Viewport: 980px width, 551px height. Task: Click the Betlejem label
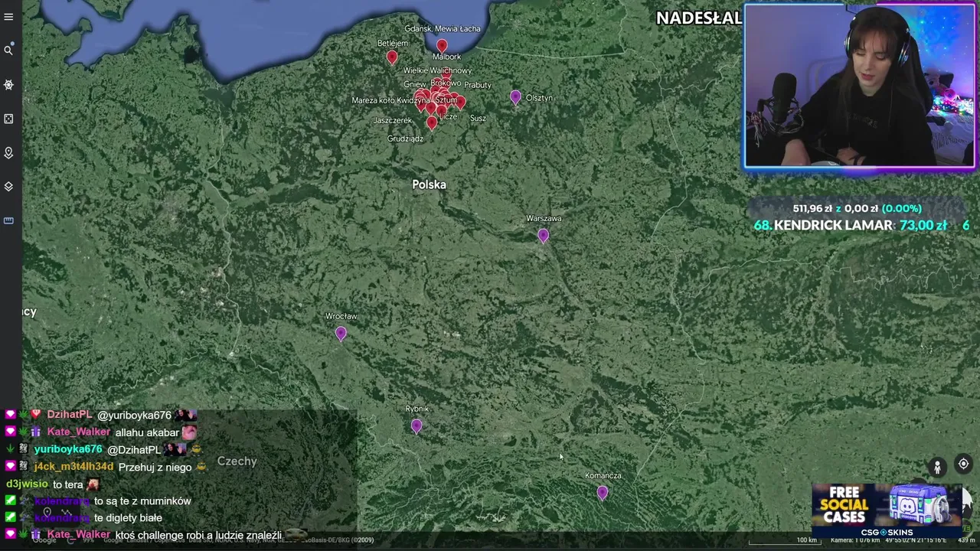click(x=393, y=44)
